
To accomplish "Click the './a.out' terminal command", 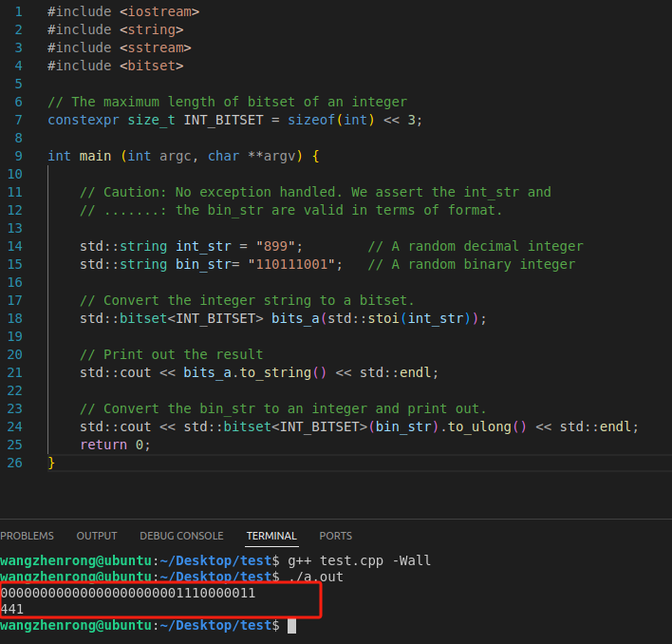I will tap(316, 578).
